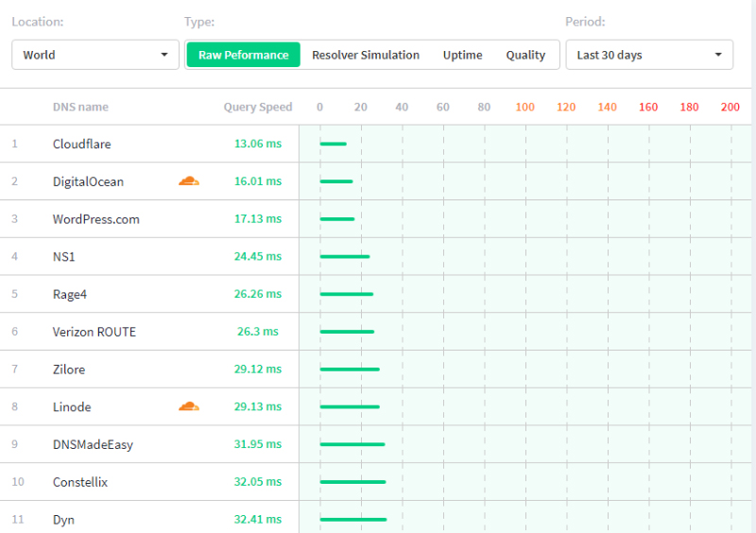Click the 31.95 ms query speed value
The image size is (756, 533).
(258, 445)
